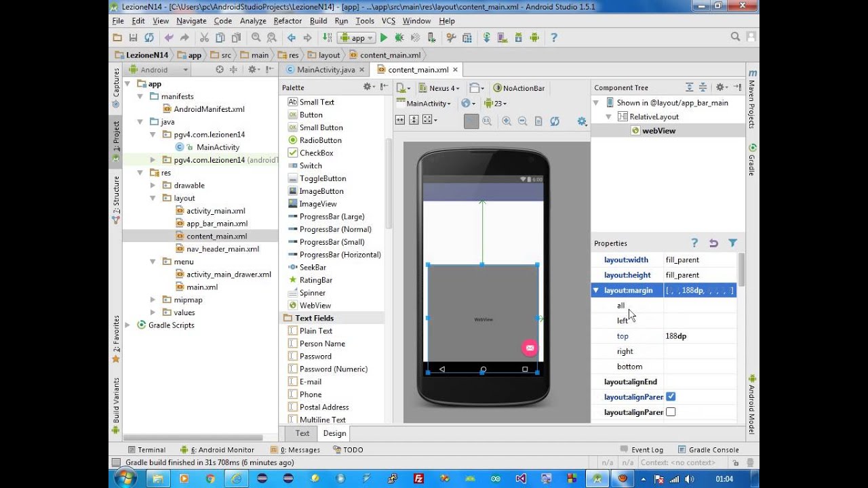The height and width of the screenshot is (488, 868).
Task: Click the Zoom Out magnifier in designer toolbar
Action: (523, 121)
